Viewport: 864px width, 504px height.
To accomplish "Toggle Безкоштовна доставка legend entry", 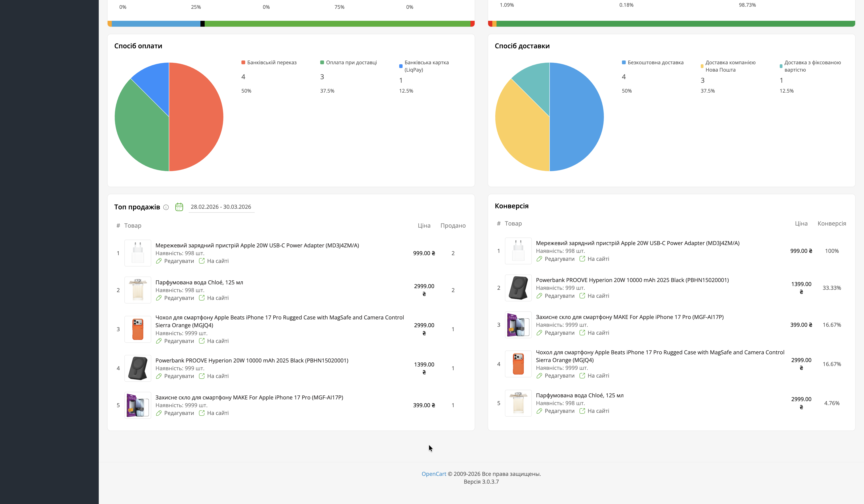I will tap(652, 63).
